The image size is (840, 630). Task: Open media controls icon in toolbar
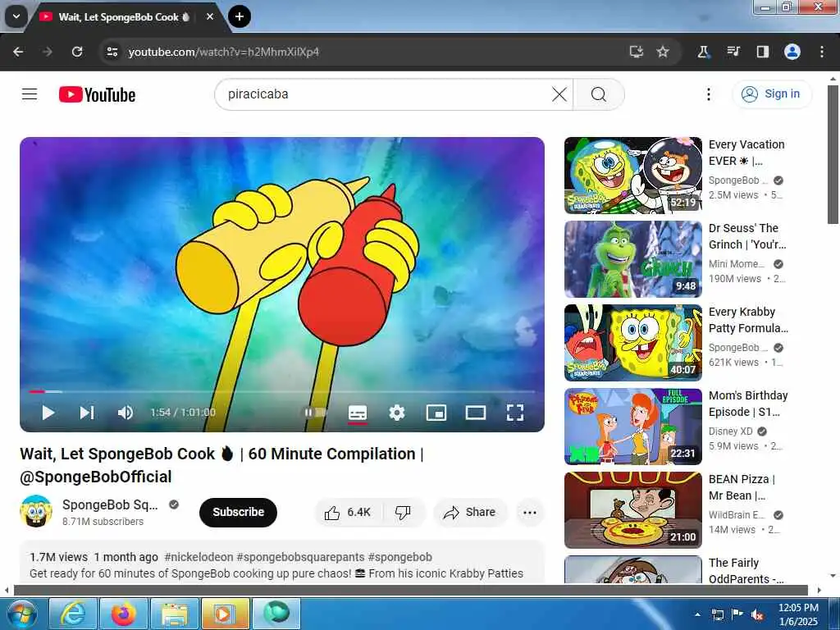[733, 52]
